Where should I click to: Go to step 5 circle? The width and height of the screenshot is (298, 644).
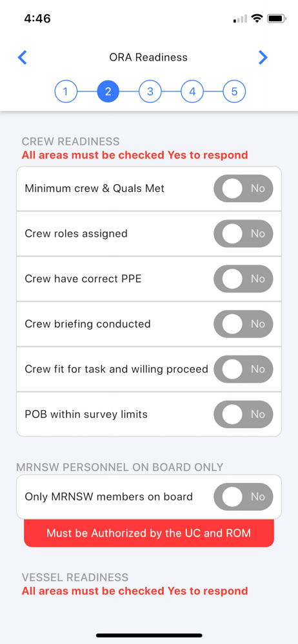[234, 91]
